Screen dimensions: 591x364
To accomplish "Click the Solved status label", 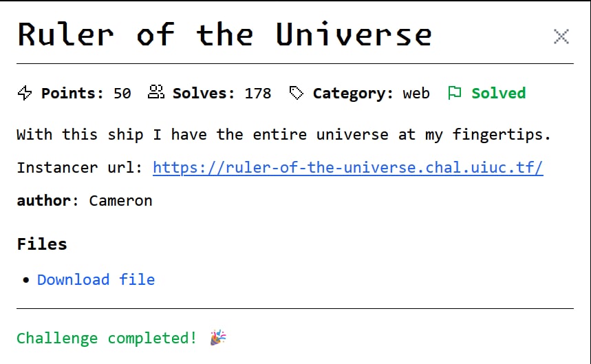I will coord(498,93).
